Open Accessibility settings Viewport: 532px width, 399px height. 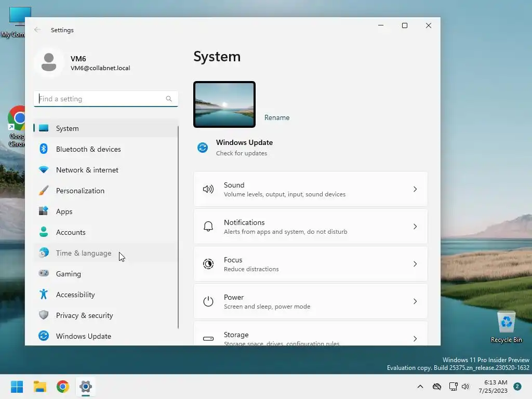[x=75, y=295]
